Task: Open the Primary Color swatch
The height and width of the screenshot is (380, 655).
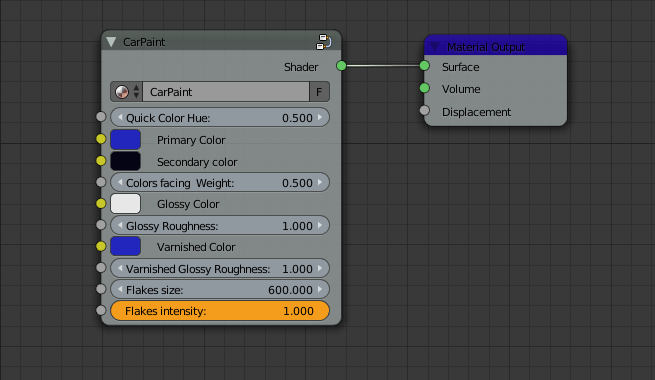Action: coord(125,139)
